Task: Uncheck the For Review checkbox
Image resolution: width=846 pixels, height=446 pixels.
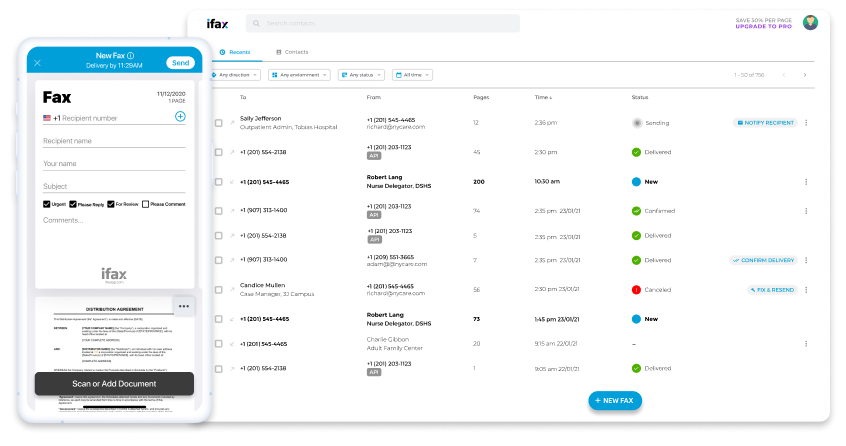Action: (x=111, y=204)
